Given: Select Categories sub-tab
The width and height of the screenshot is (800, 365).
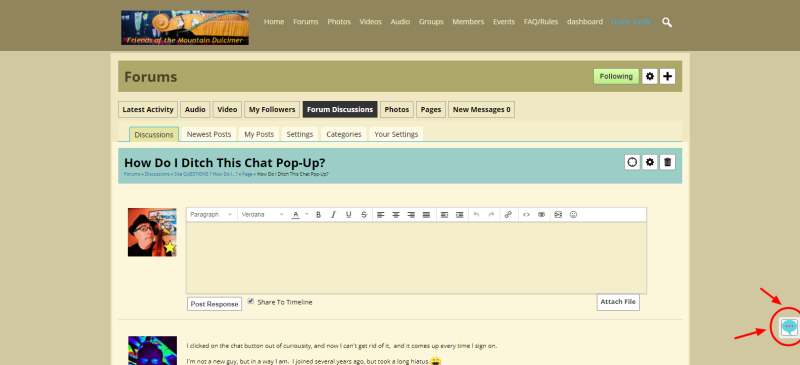Looking at the screenshot, I should coord(344,134).
